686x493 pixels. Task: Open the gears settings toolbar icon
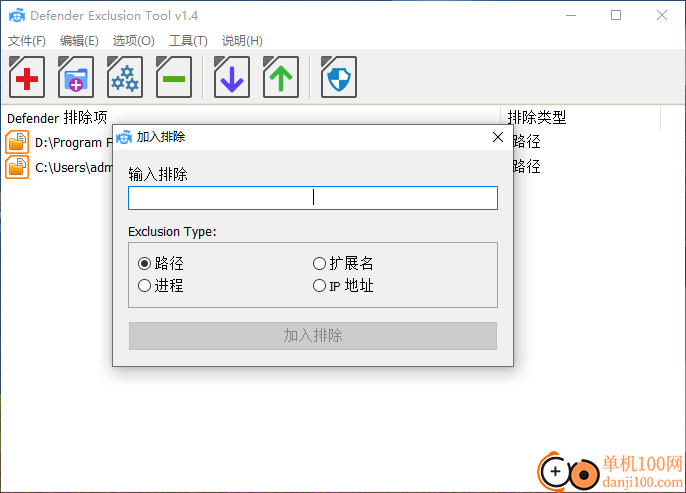tap(125, 77)
